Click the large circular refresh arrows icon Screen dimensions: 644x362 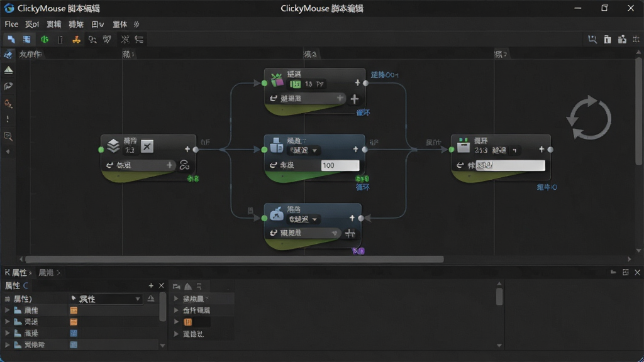[x=589, y=118]
